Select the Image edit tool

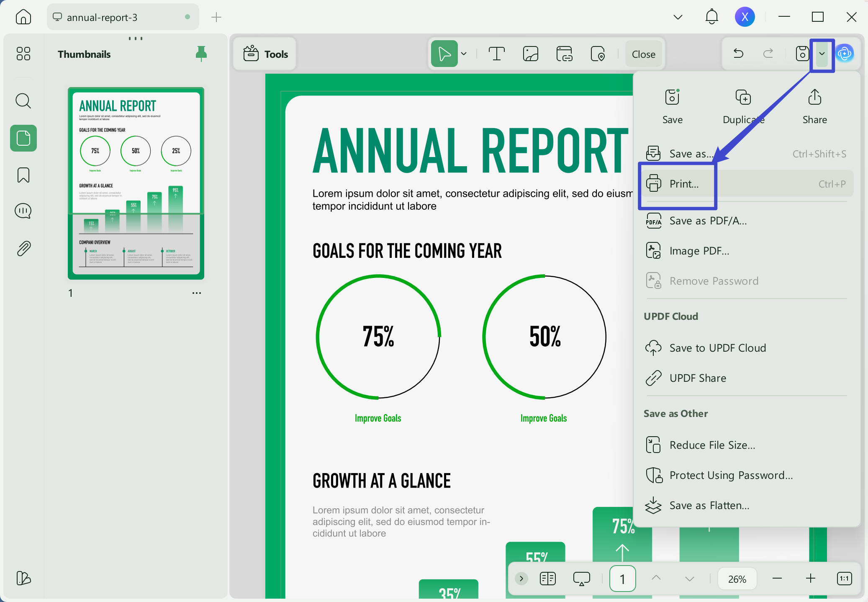coord(531,54)
